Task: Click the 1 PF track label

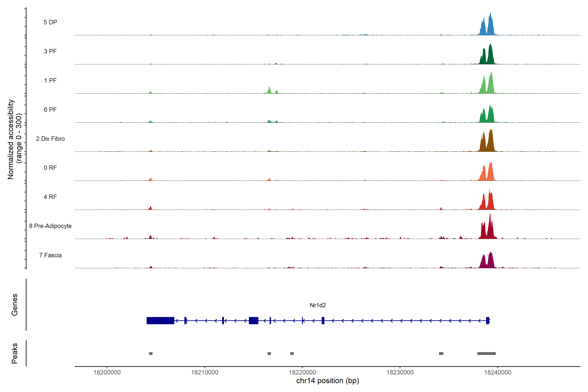Action: tap(50, 81)
